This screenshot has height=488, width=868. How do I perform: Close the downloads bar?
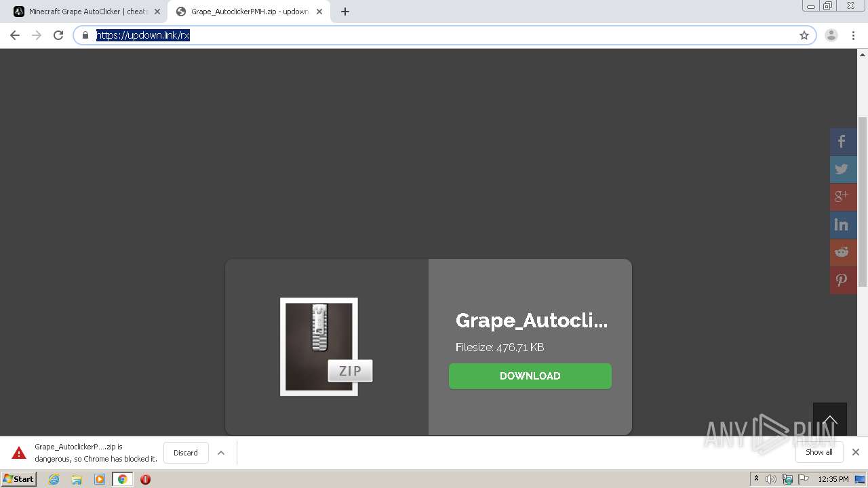856,452
